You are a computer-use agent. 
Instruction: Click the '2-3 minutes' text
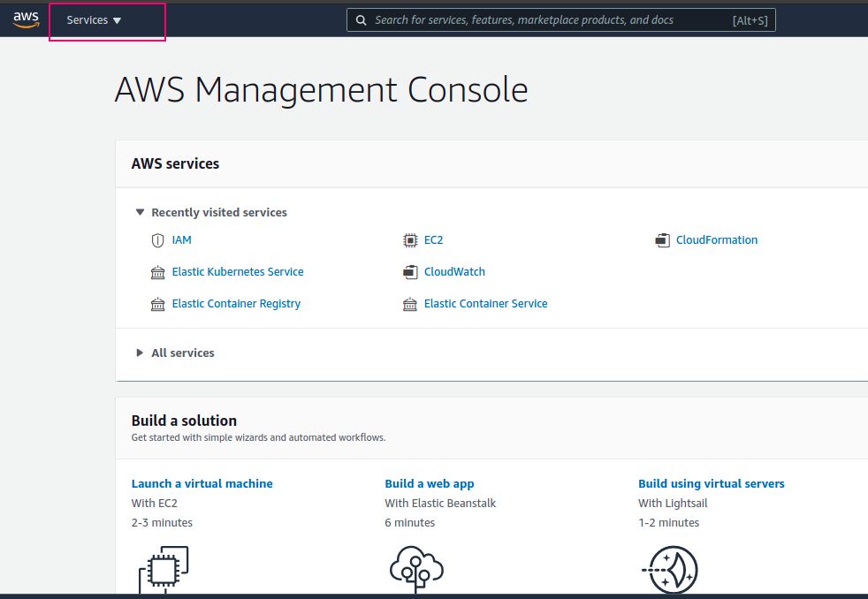162,523
